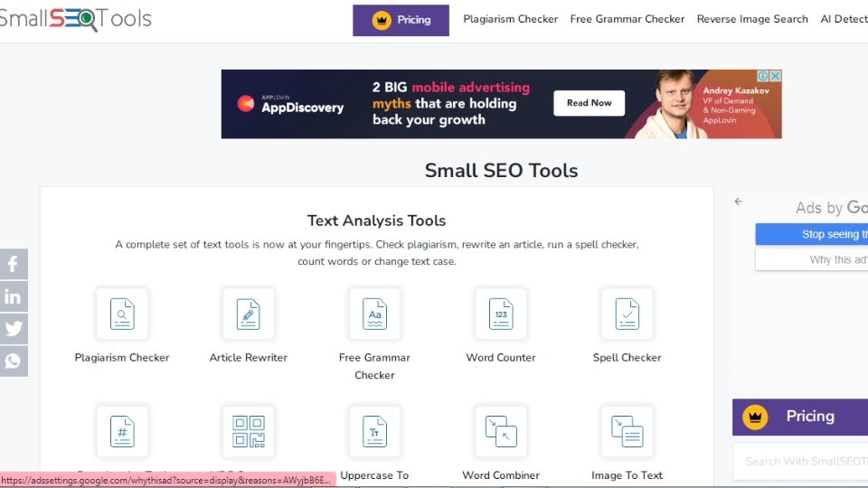Viewport: 868px width, 488px height.
Task: Focus the Search With SmallSEOTools field
Action: pyautogui.click(x=800, y=462)
